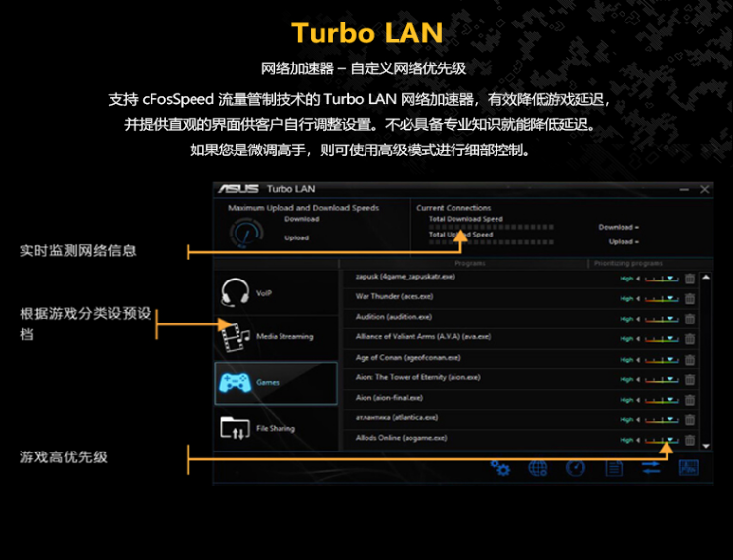Image resolution: width=733 pixels, height=560 pixels.
Task: Open settings via the double-gear icon
Action: 500,468
